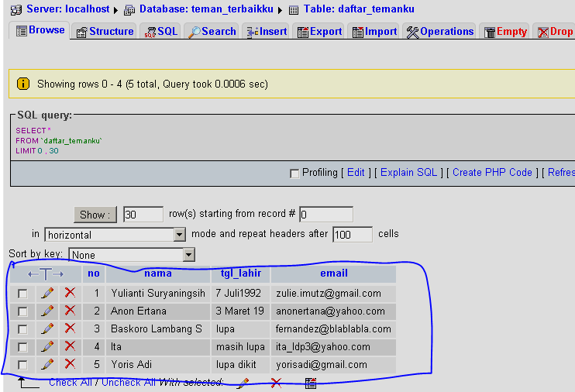Click the repeat headers field containing 100
Viewport: 575px width, 392px height.
tap(353, 234)
